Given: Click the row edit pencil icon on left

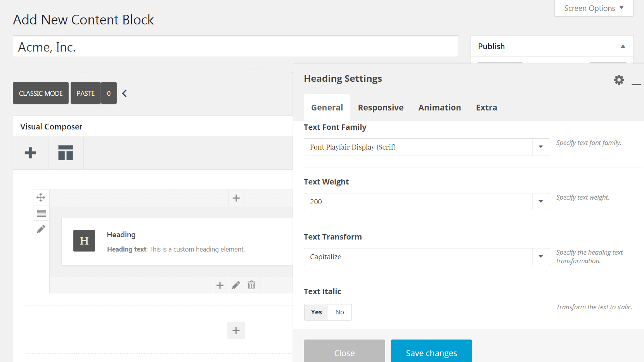Looking at the screenshot, I should click(x=41, y=229).
